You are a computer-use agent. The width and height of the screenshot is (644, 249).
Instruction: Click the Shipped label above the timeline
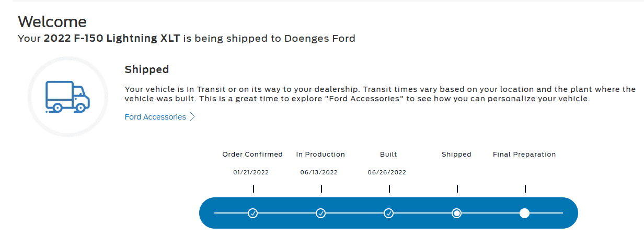[x=456, y=155]
